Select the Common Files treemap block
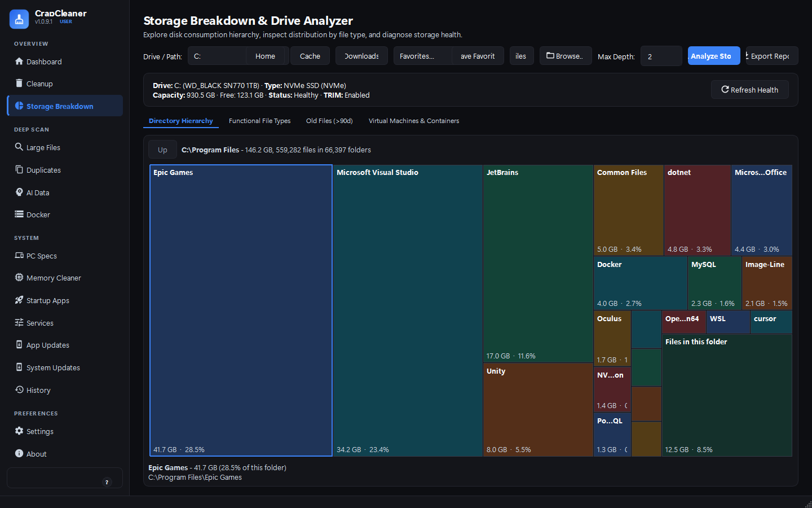The height and width of the screenshot is (508, 812). pos(629,211)
